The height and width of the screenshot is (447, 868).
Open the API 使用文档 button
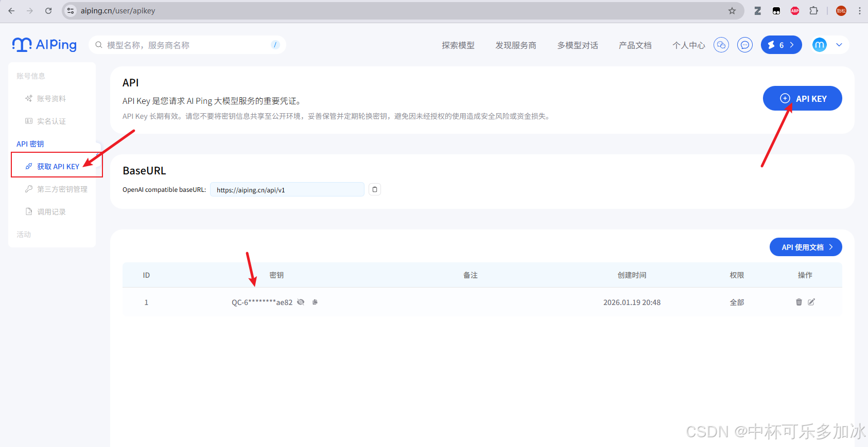click(806, 247)
